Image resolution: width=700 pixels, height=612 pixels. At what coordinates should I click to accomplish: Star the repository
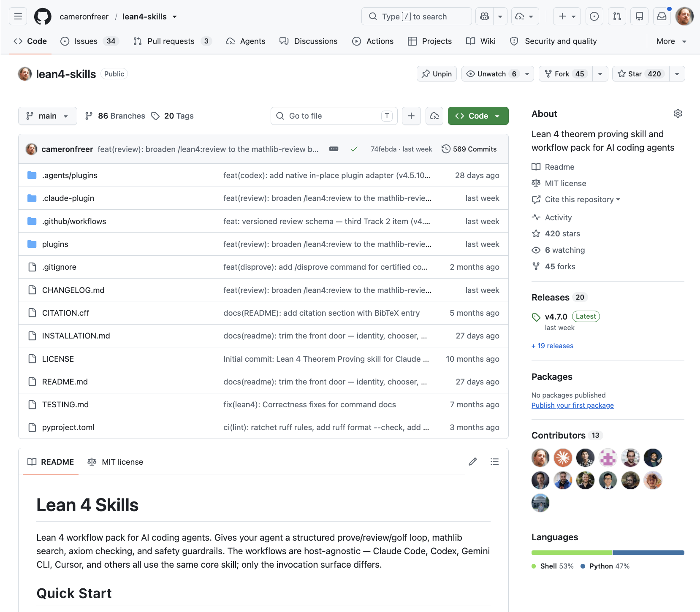(641, 74)
